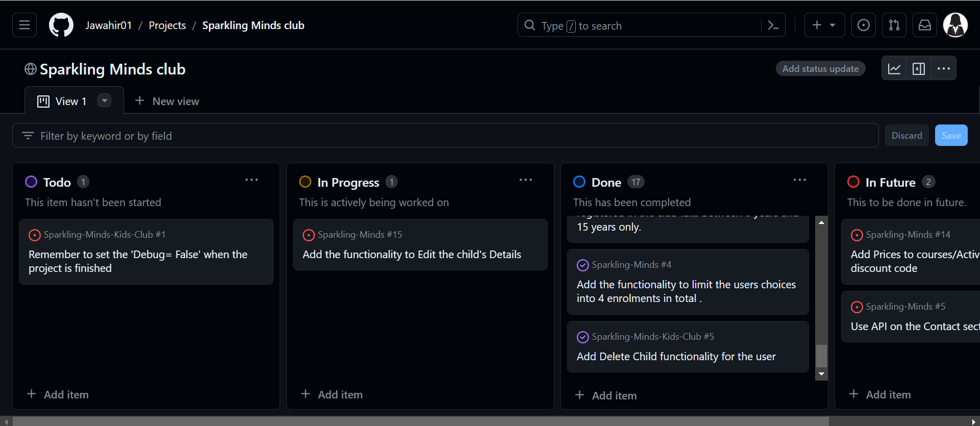Open the Insights chart icon
980x426 pixels.
(894, 68)
